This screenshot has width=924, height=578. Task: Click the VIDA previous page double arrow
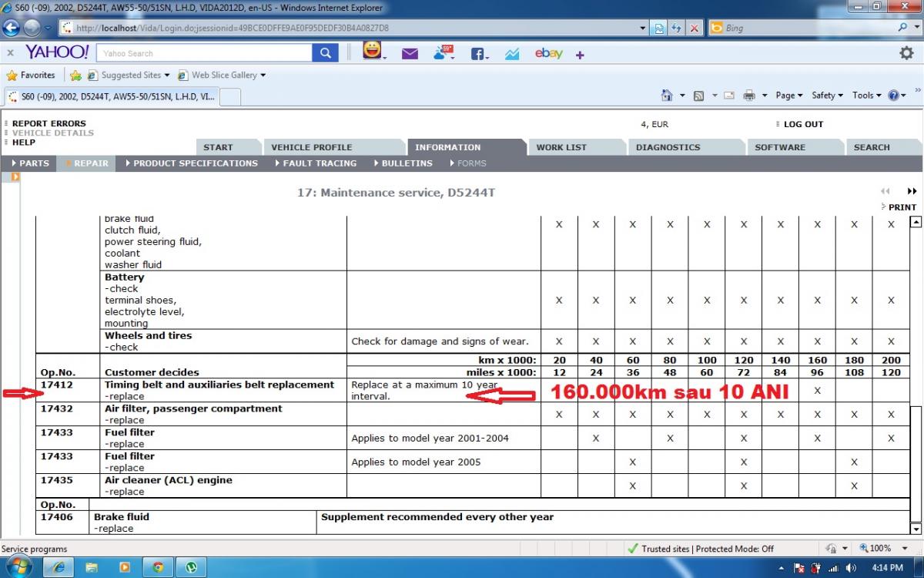click(885, 191)
